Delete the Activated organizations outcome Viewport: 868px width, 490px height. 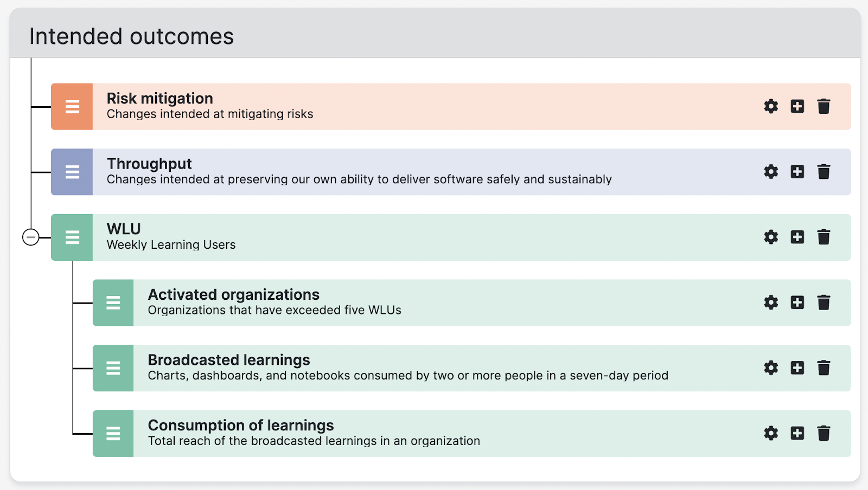(x=824, y=302)
